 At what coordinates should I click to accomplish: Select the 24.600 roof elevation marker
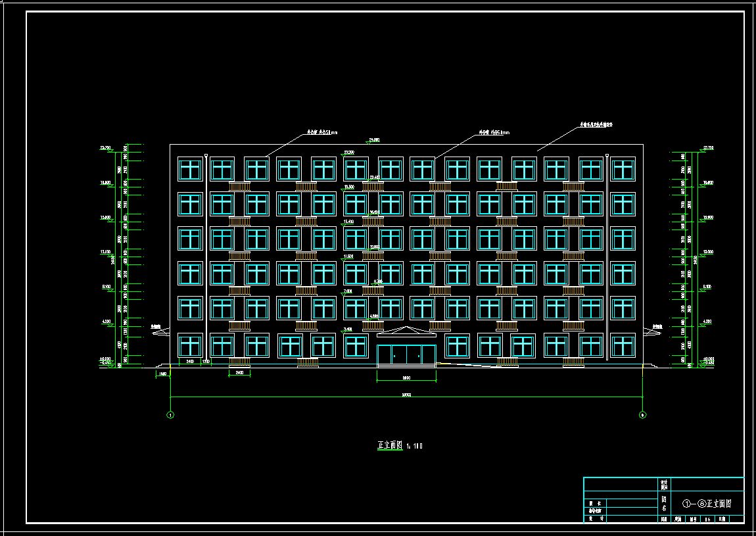pyautogui.click(x=375, y=140)
